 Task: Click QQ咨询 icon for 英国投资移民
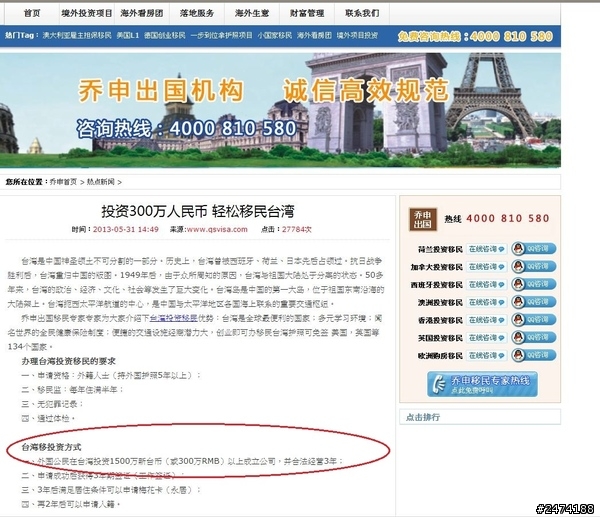click(534, 338)
